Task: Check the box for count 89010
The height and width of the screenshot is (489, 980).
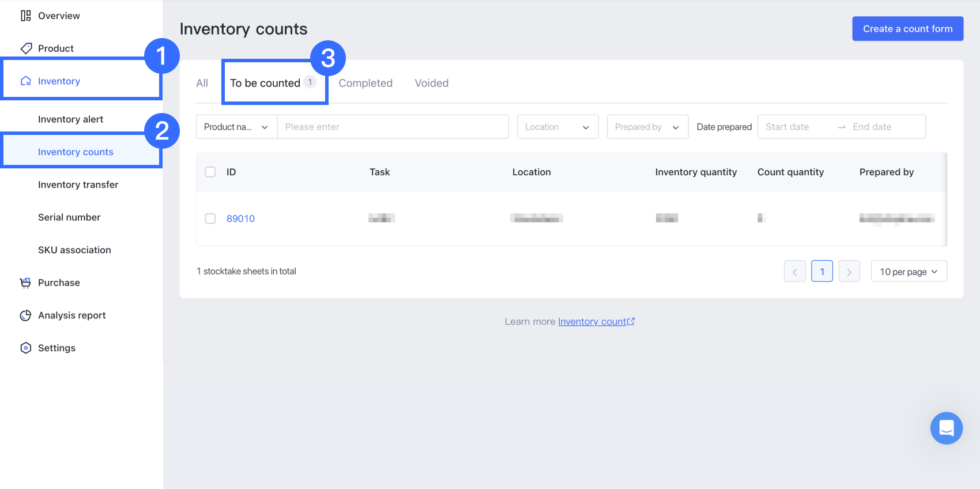Action: tap(210, 219)
